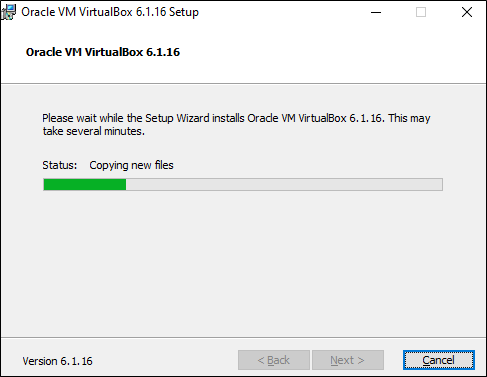Click the "Oracle VM VirtualBox 6.1.16 Setup" title text
The width and height of the screenshot is (487, 377).
110,12
